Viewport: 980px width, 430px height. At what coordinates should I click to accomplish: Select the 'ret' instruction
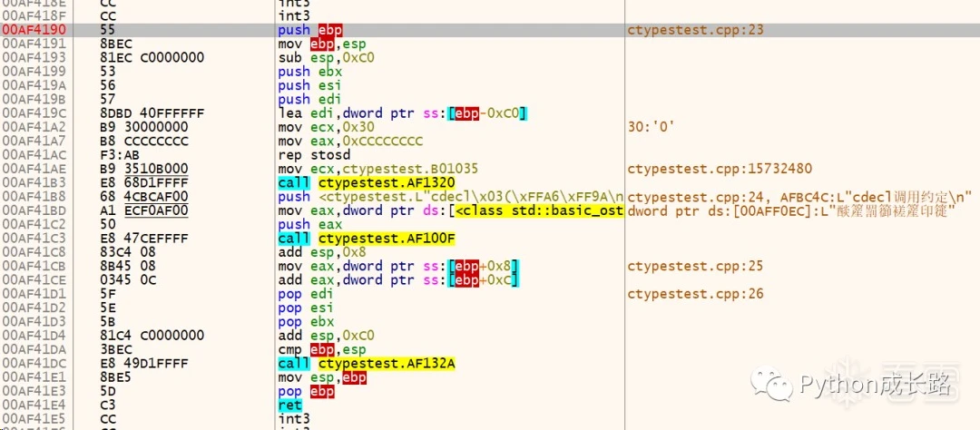[x=290, y=405]
